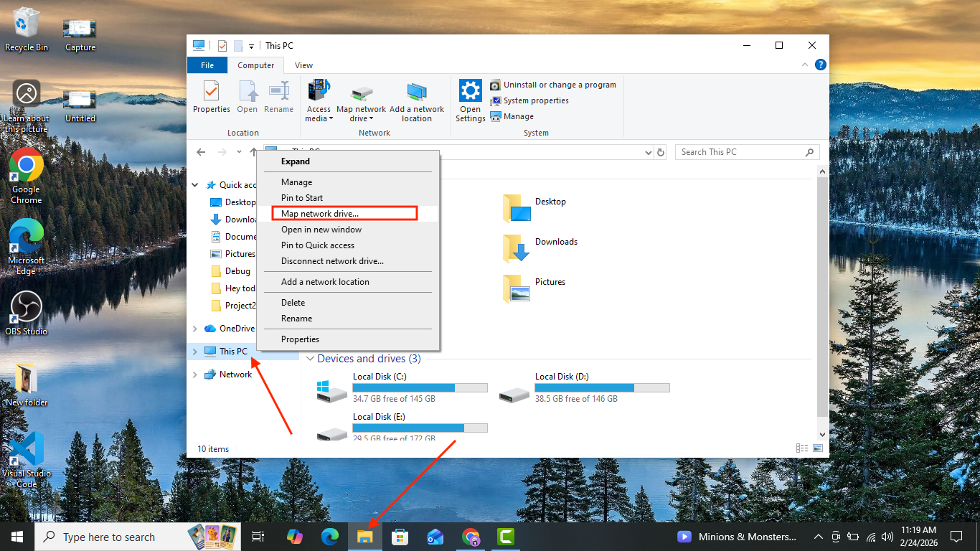Open the Access media ribbon icon
Image resolution: width=980 pixels, height=551 pixels.
(x=319, y=97)
